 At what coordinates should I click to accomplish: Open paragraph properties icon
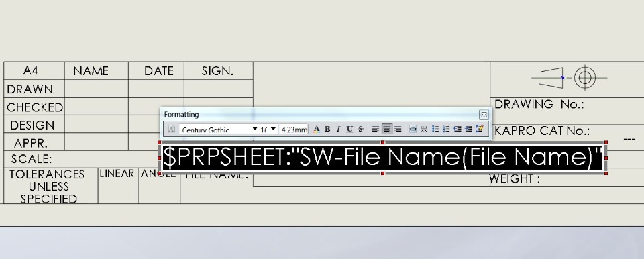click(479, 129)
